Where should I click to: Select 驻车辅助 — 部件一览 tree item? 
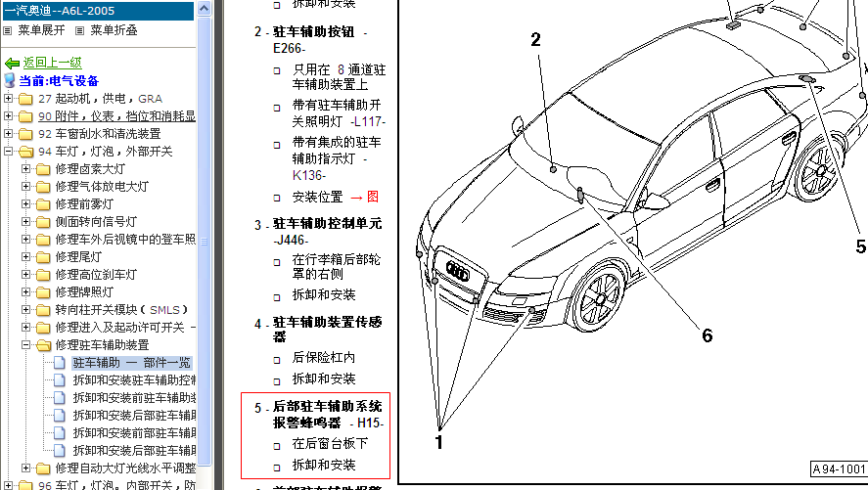pyautogui.click(x=132, y=363)
